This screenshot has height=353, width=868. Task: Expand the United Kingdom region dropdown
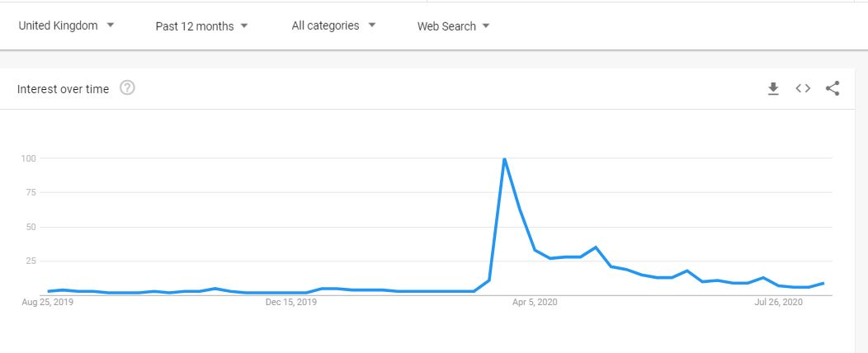(67, 26)
